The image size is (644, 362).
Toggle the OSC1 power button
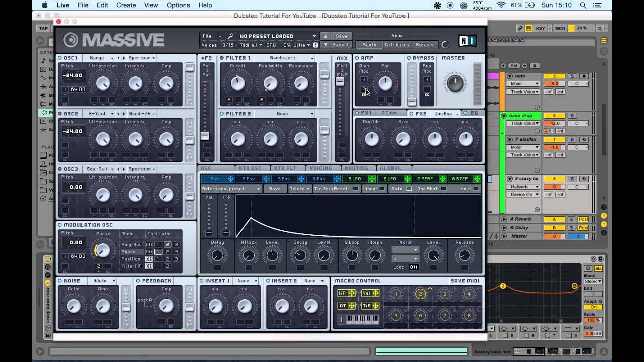click(60, 58)
